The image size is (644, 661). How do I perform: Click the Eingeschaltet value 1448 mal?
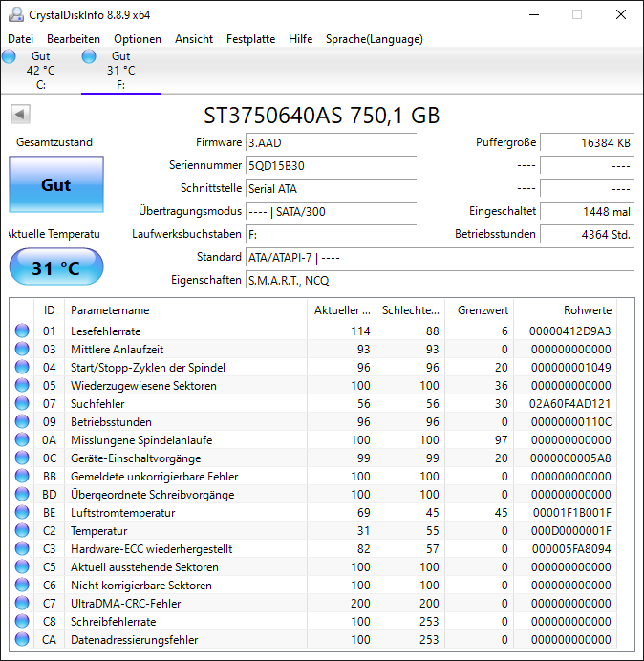coord(587,211)
